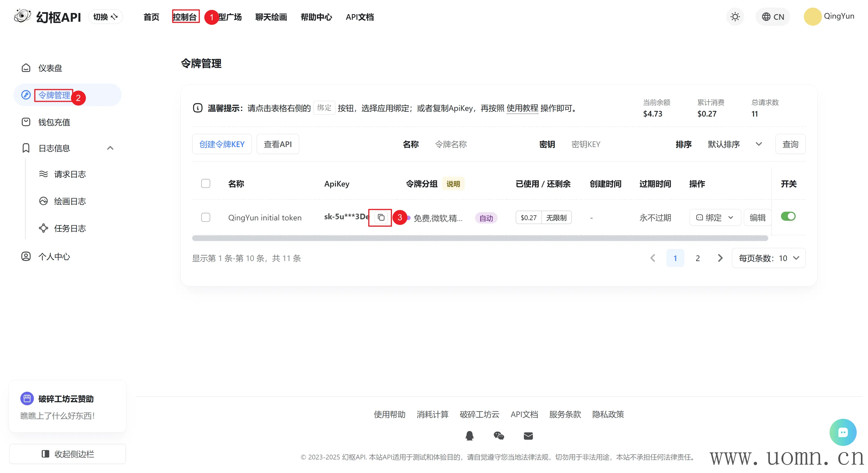Click the WeChat icon in footer

coord(499,436)
